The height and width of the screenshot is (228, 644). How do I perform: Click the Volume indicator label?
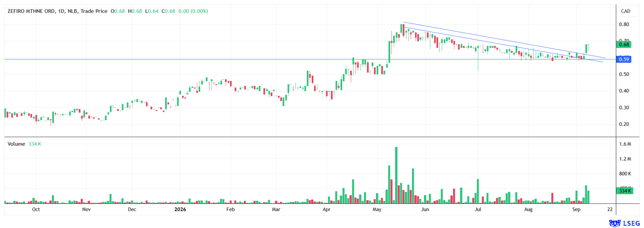(16, 144)
